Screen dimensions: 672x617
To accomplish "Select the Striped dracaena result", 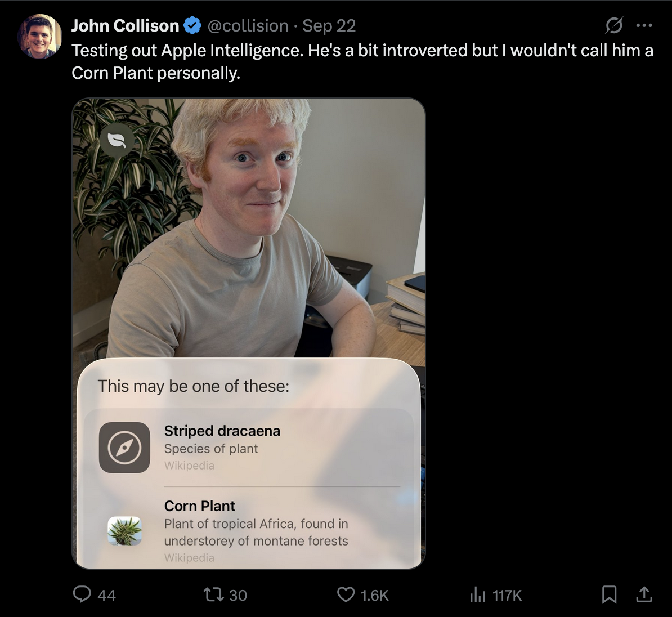I will [222, 431].
